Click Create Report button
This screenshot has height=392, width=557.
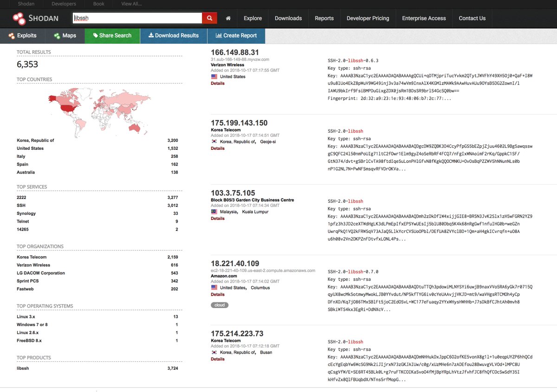(x=236, y=36)
